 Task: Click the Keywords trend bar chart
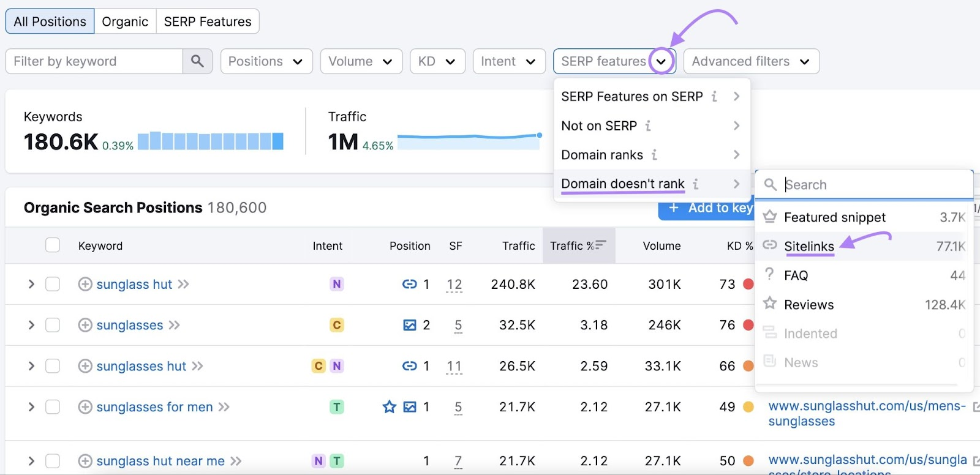(x=210, y=141)
